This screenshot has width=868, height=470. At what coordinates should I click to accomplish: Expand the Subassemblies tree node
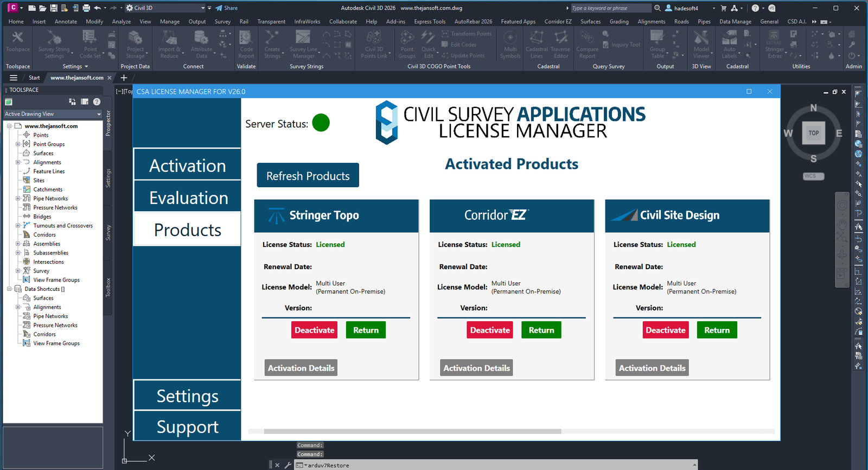pos(18,253)
